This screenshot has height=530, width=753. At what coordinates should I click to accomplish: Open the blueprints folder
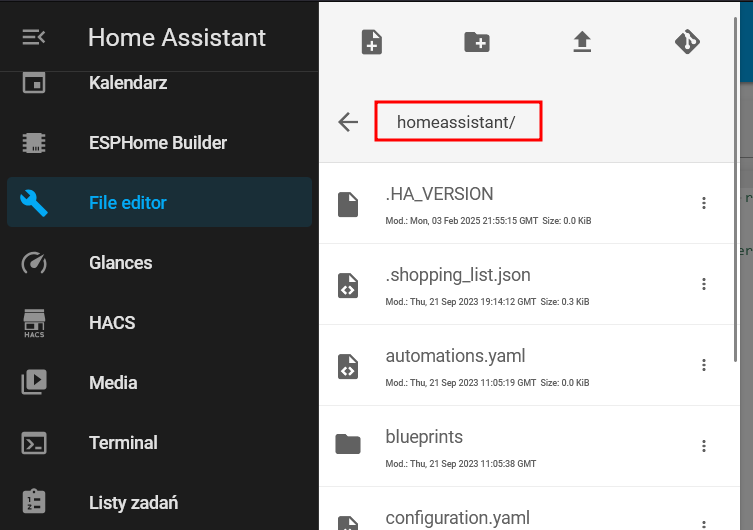[x=529, y=446]
